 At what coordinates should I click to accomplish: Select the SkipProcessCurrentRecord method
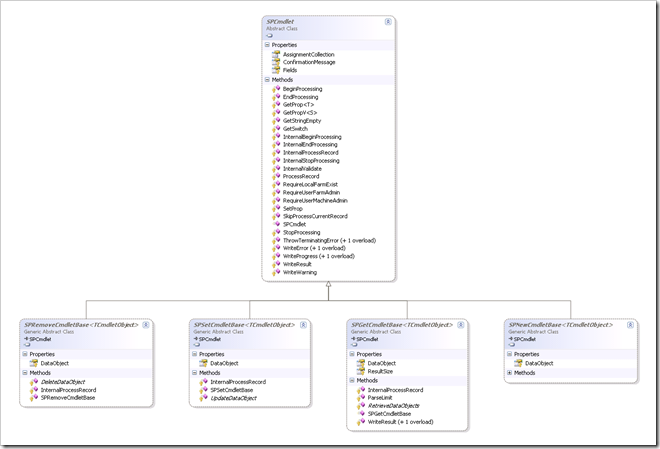pyautogui.click(x=315, y=216)
